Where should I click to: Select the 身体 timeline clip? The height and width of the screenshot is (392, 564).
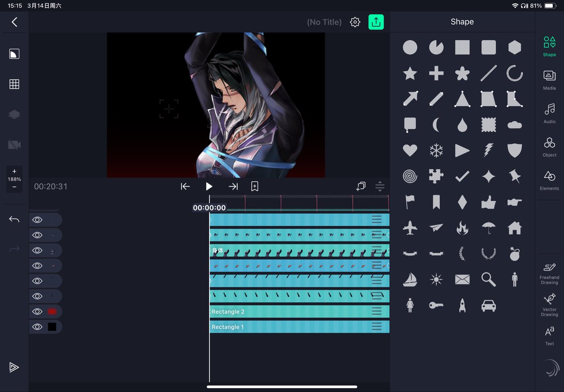[x=299, y=251]
